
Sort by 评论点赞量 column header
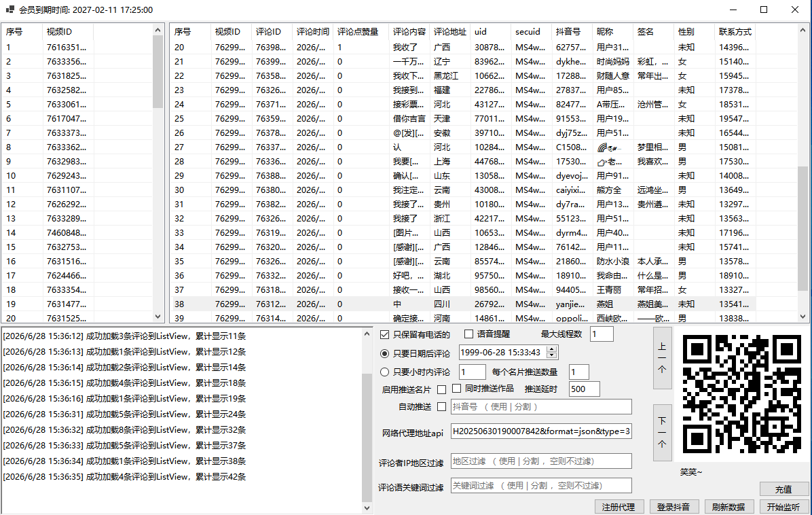coord(361,32)
